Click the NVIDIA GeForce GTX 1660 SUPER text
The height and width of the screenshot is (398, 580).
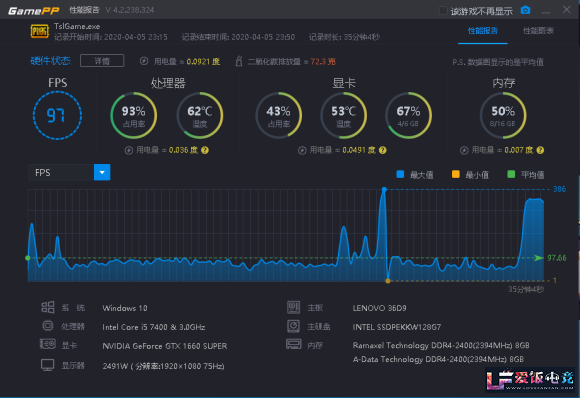coord(165,346)
